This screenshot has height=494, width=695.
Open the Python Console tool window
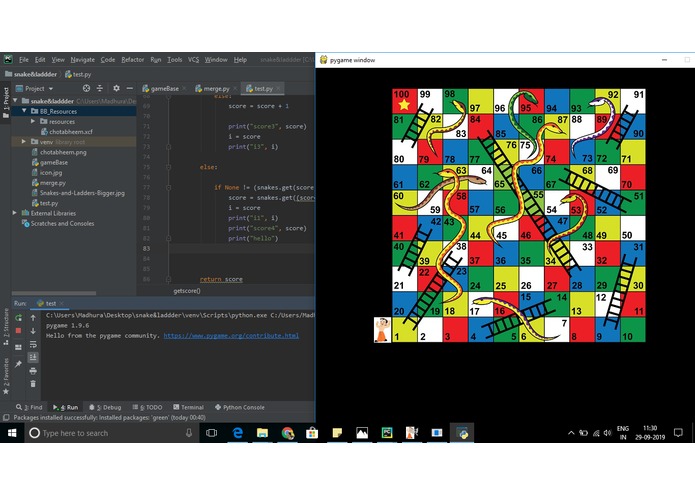(240, 407)
